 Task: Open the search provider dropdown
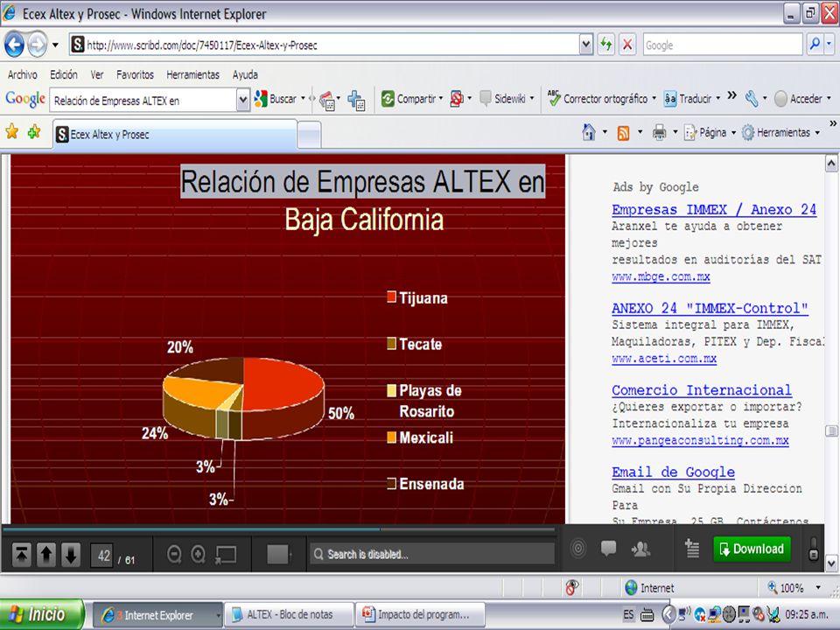829,45
